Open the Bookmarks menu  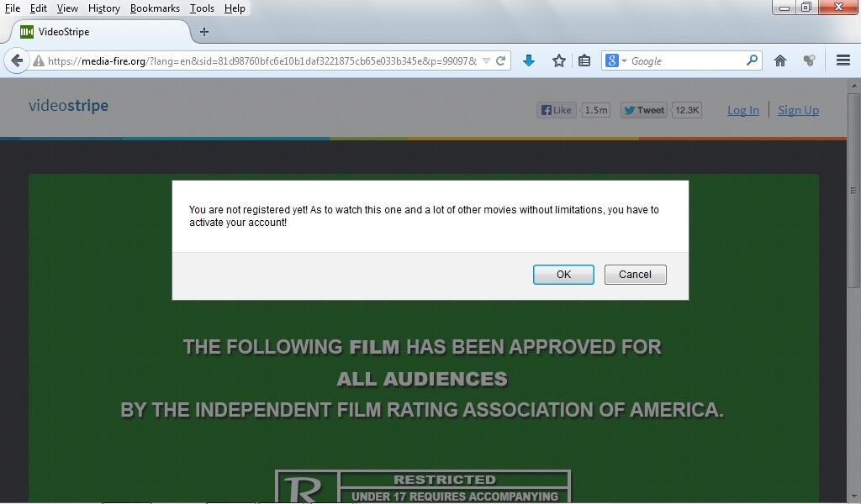[x=155, y=8]
